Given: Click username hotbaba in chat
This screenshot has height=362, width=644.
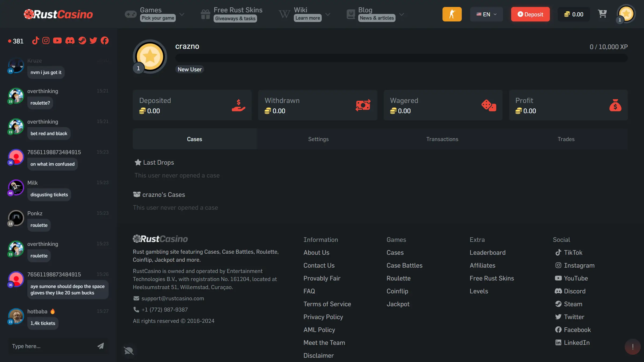Looking at the screenshot, I should pos(37,311).
